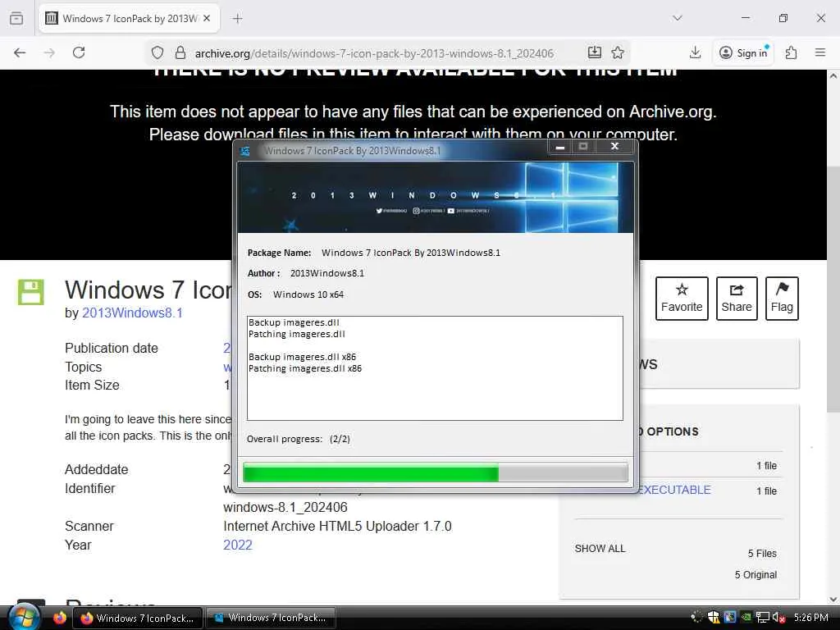
Task: Open the Firefox hamburger application menu
Action: click(820, 52)
